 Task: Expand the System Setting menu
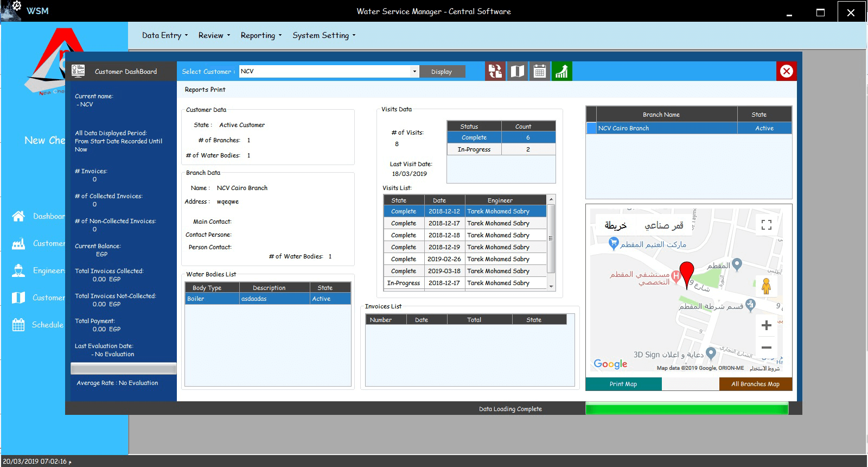tap(324, 35)
